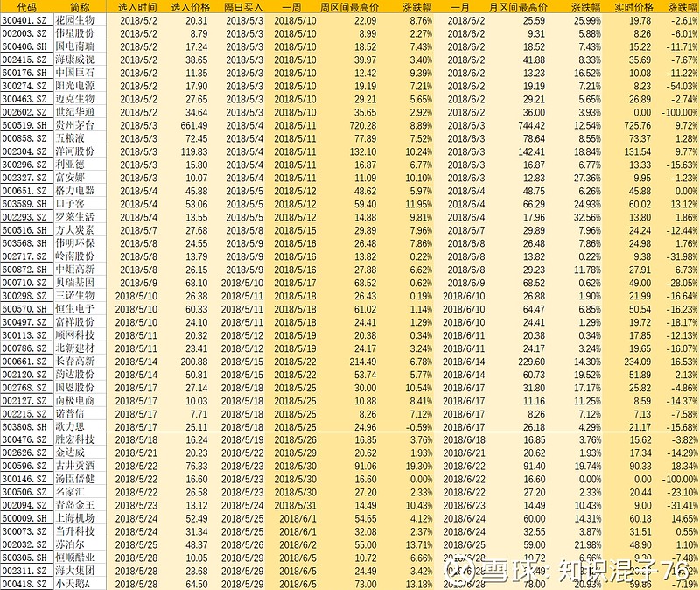
Task: Click the 选入价格 column header
Action: point(191,7)
